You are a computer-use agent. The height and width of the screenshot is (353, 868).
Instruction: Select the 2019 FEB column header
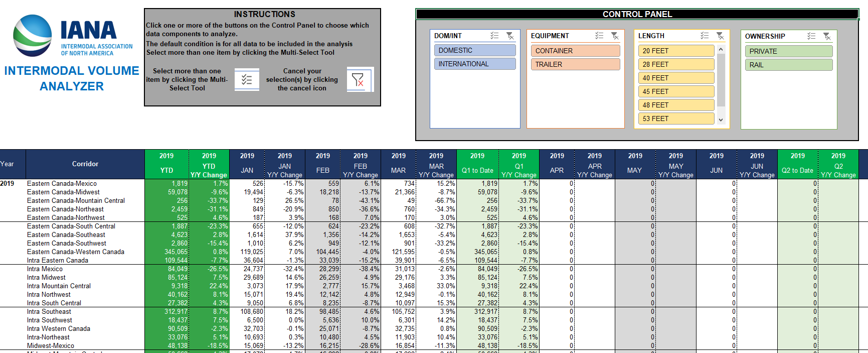pos(323,164)
